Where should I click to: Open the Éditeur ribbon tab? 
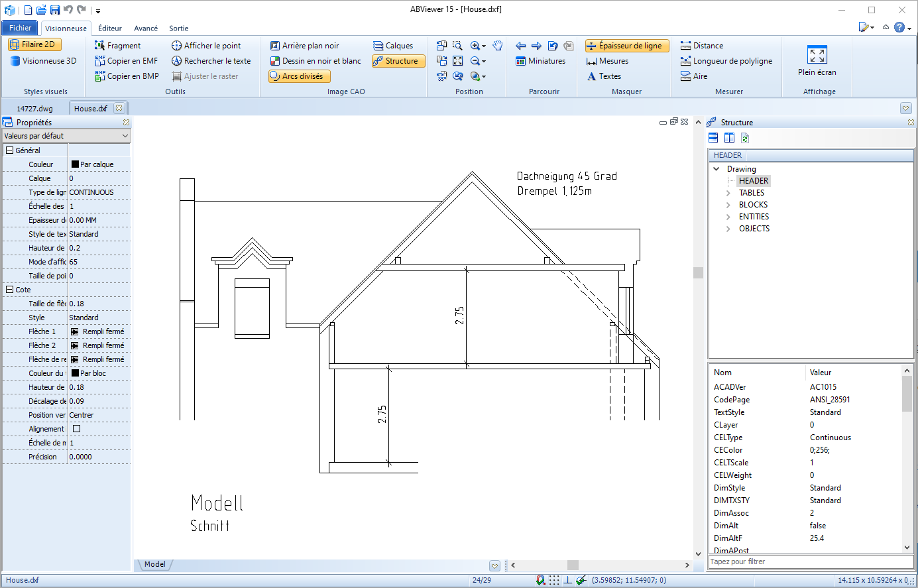[x=110, y=29]
